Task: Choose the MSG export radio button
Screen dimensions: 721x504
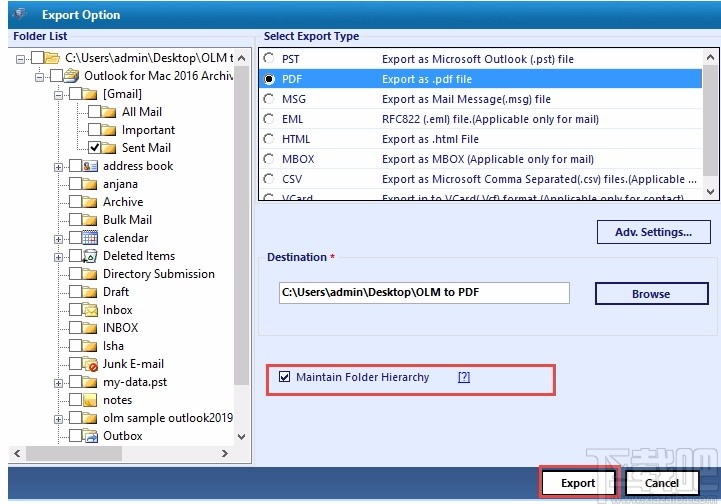Action: [269, 98]
